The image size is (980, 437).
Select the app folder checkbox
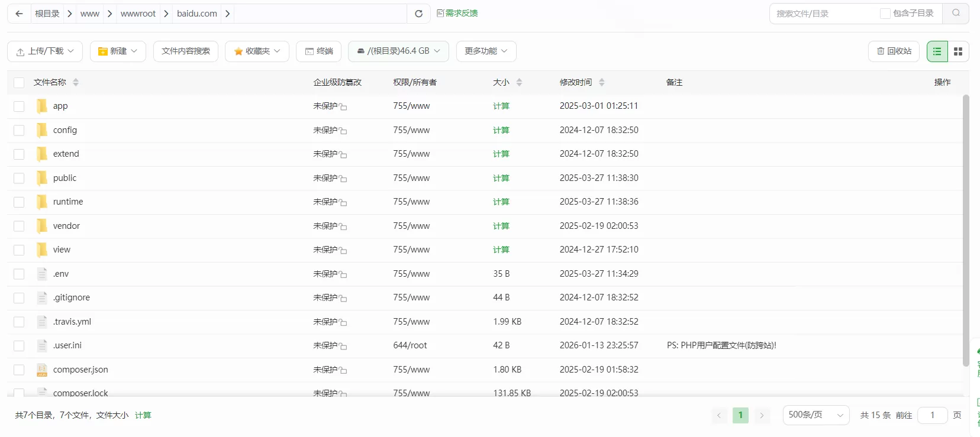(19, 106)
